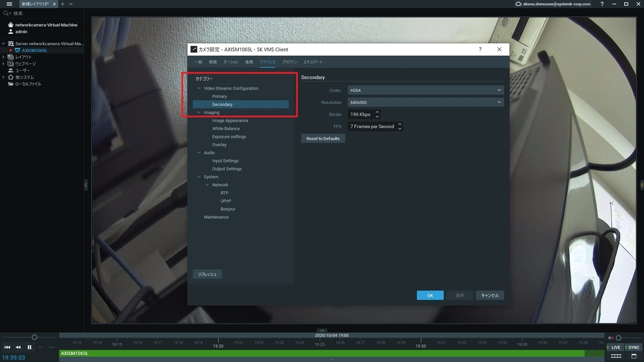Open help for camera settings dialog

click(x=480, y=49)
